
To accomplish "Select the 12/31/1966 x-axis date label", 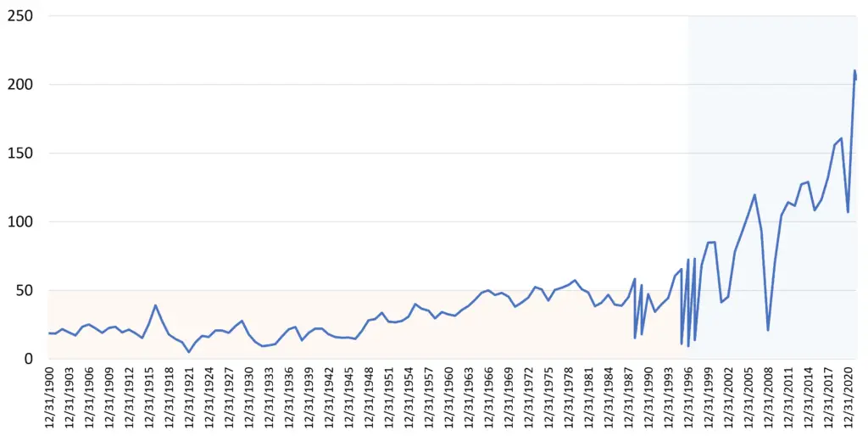I will 489,397.
